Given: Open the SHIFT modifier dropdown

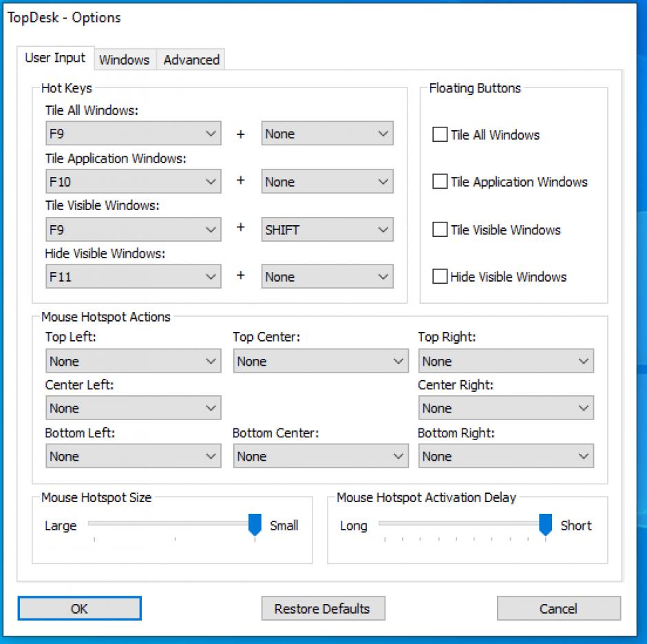Looking at the screenshot, I should pos(327,229).
